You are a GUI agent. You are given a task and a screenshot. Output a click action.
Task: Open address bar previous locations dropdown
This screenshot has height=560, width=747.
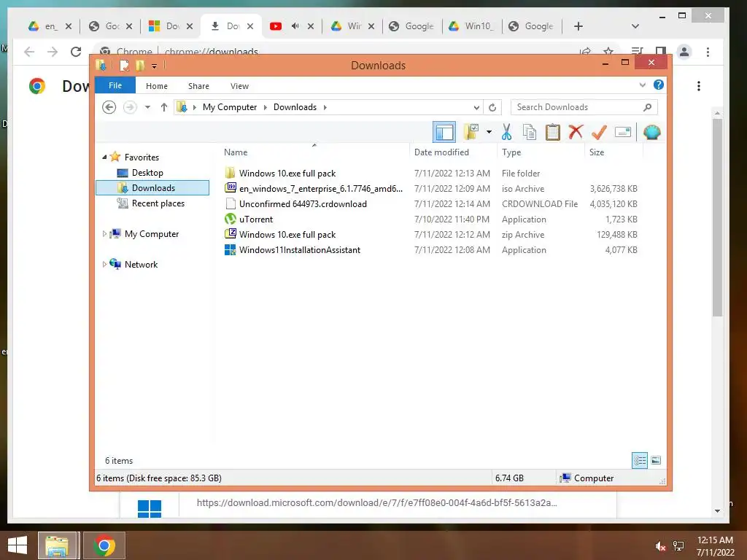pos(476,108)
